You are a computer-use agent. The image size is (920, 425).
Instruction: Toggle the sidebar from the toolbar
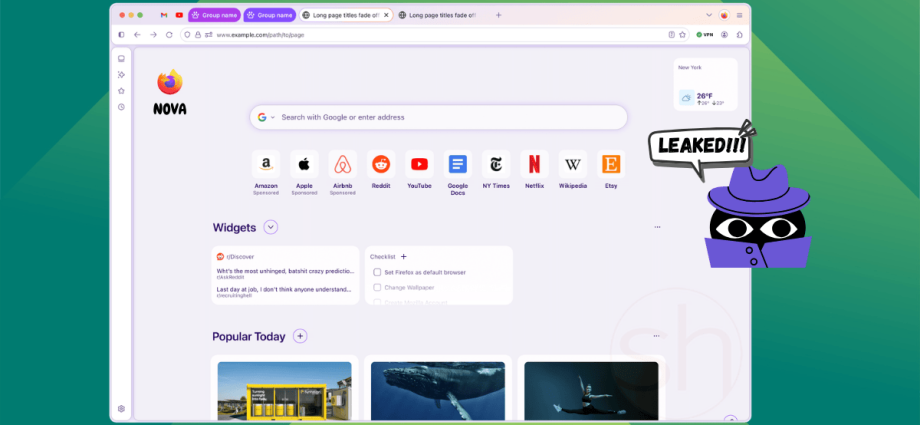(121, 35)
